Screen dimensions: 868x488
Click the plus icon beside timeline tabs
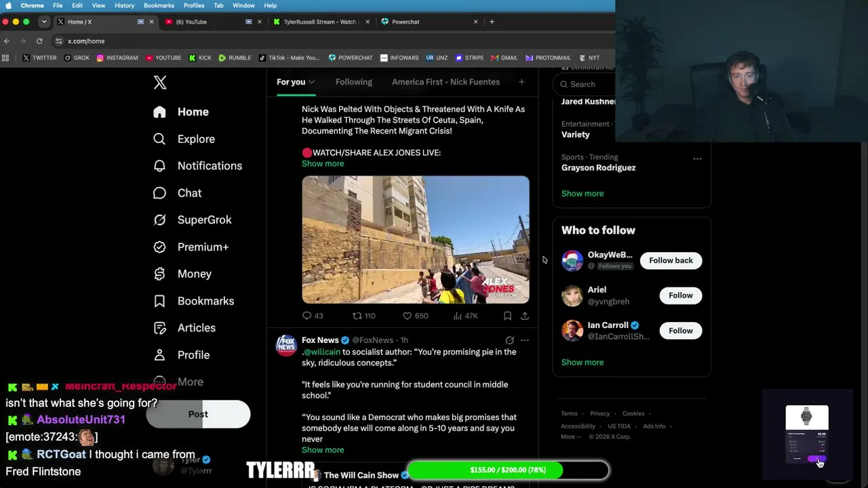pyautogui.click(x=521, y=82)
